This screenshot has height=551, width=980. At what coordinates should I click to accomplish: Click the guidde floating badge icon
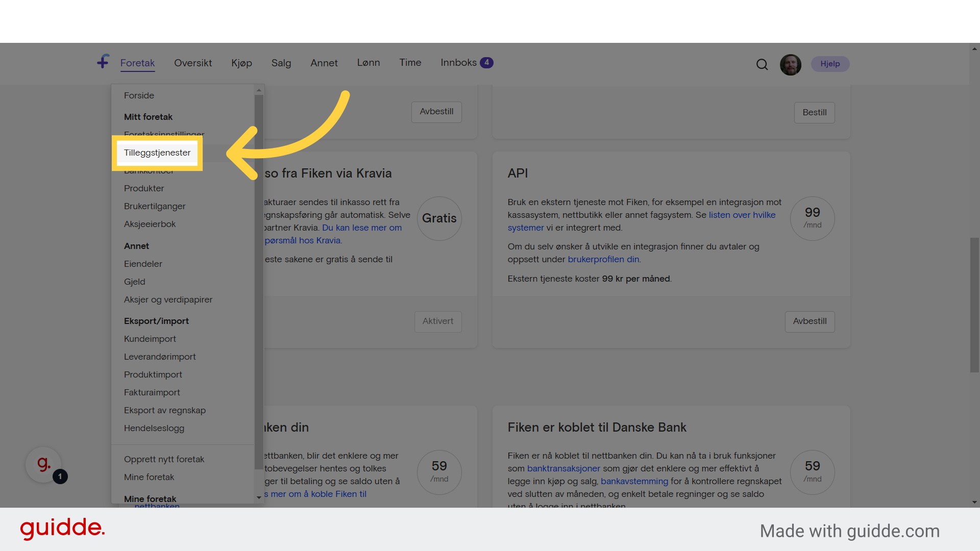tap(44, 465)
